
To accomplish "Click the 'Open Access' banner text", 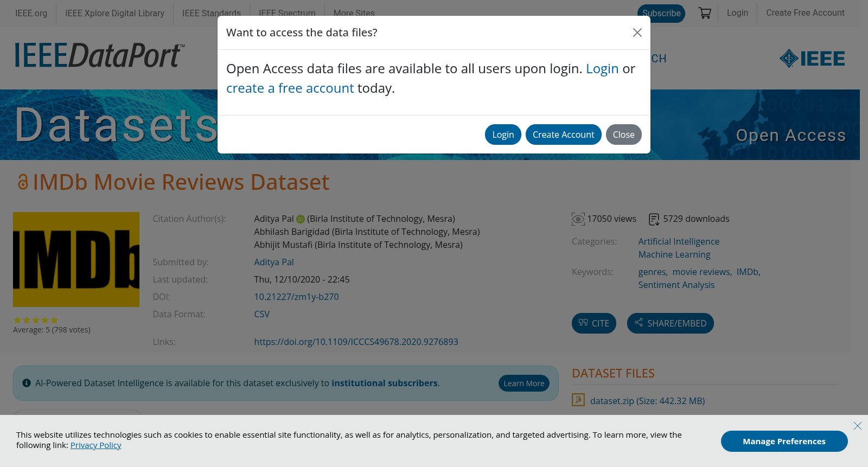I will point(791,135).
